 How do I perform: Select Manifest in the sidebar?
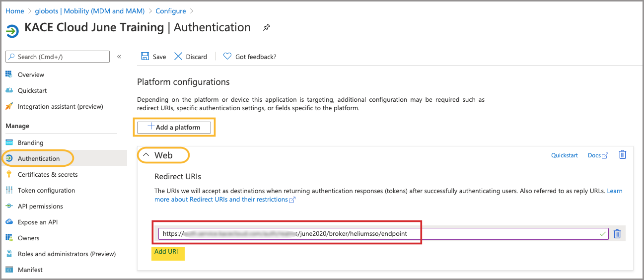[30, 270]
